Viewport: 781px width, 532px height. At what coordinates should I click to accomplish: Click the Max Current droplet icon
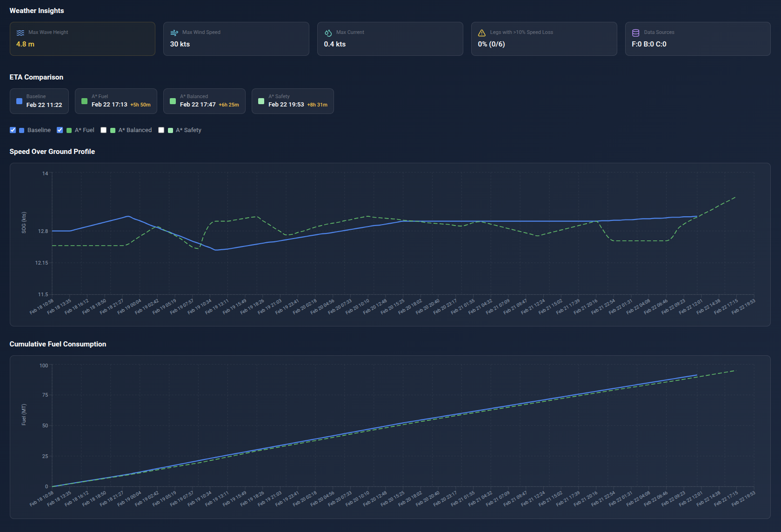point(328,33)
